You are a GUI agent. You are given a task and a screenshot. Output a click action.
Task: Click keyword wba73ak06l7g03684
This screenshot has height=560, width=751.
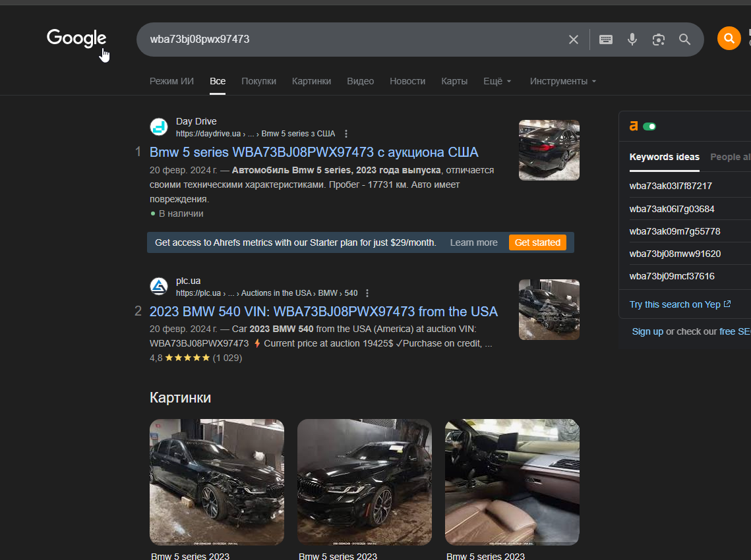click(671, 209)
